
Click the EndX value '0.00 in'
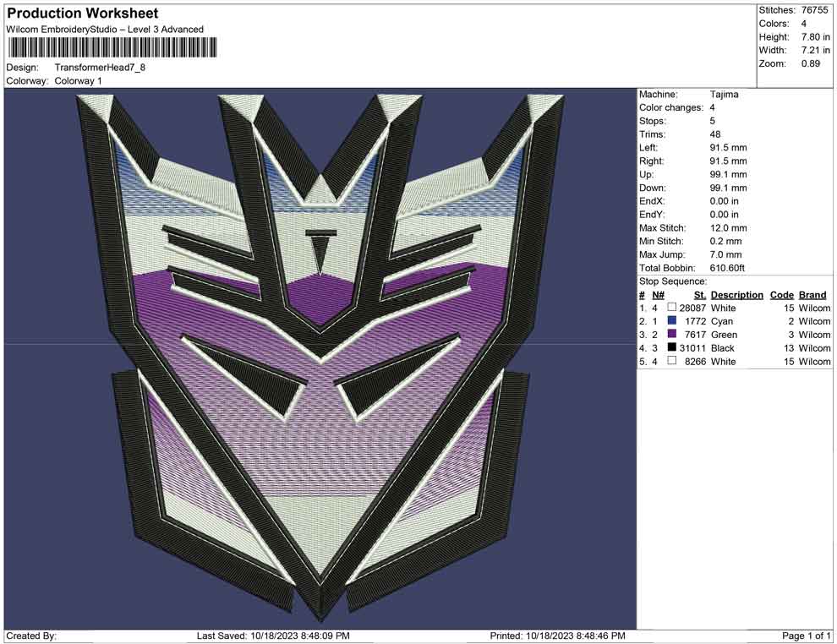pyautogui.click(x=724, y=201)
